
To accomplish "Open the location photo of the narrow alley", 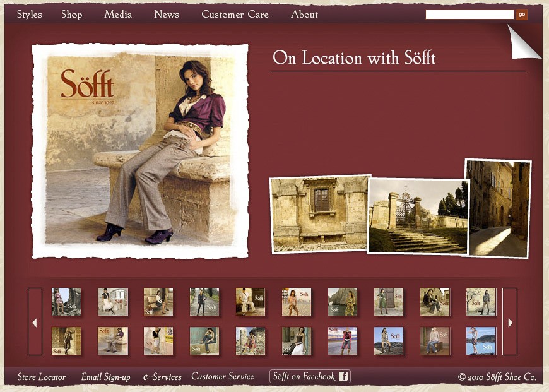I will click(x=498, y=208).
